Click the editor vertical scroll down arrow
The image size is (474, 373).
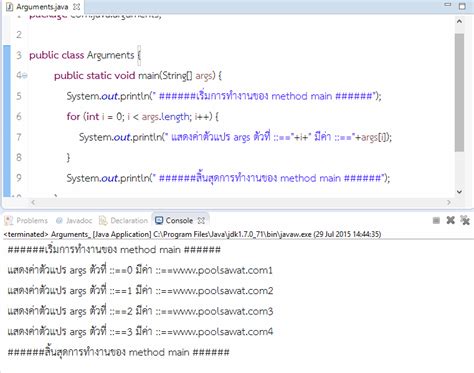pos(459,192)
